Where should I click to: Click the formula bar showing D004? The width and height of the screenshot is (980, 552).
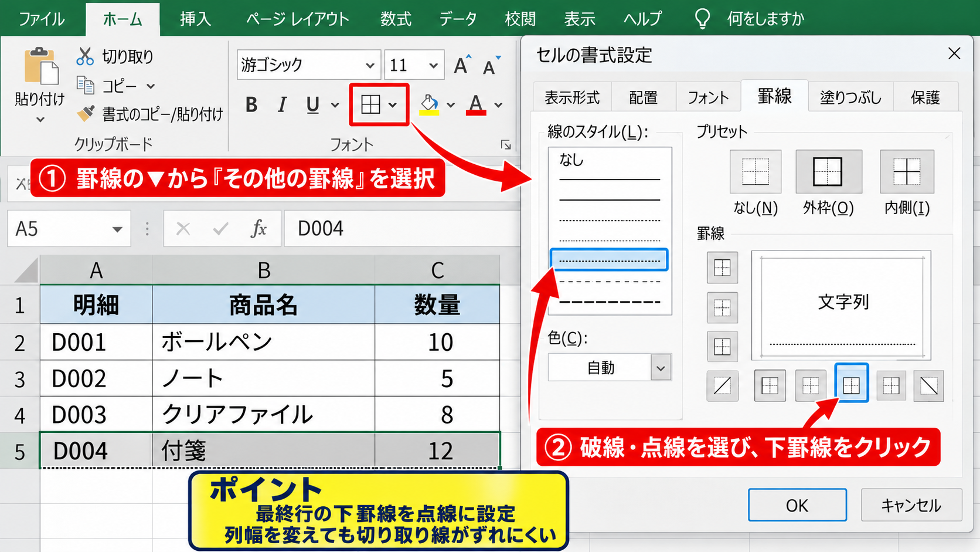[402, 229]
